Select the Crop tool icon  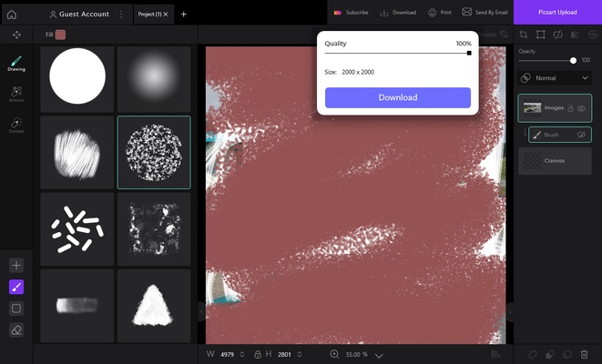pos(524,35)
